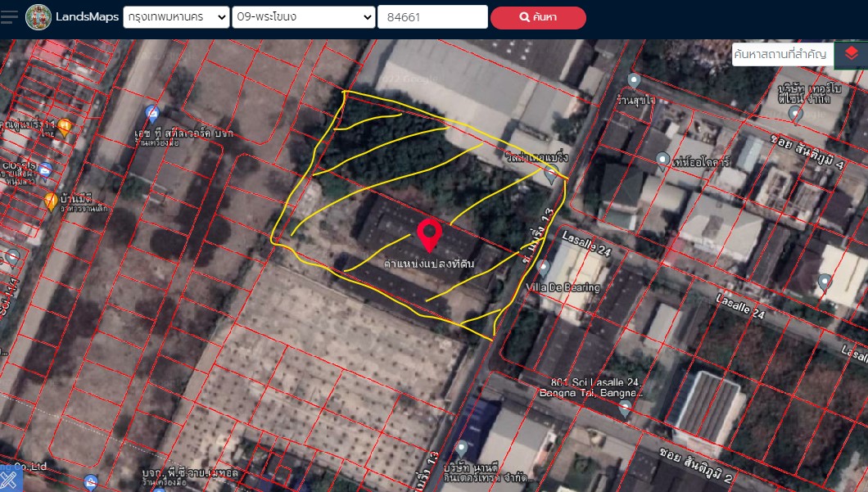Click the LandsMaps title text

pyautogui.click(x=87, y=16)
